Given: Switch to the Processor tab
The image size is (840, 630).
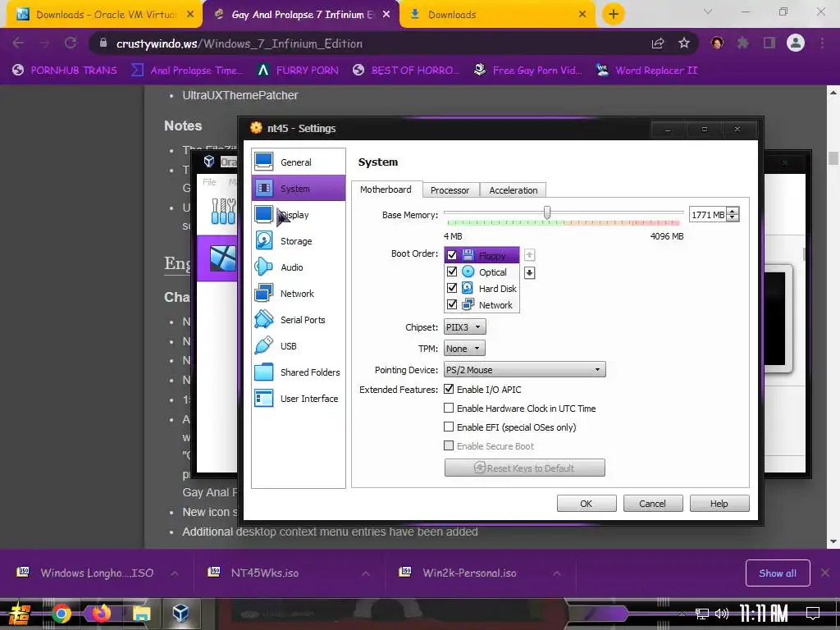Looking at the screenshot, I should [450, 190].
